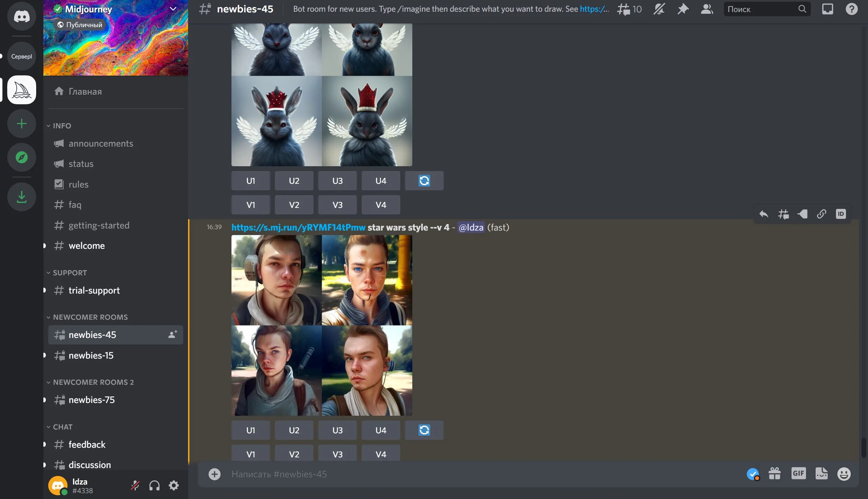Switch to the announcements channel
Image resolution: width=868 pixels, height=499 pixels.
tap(101, 144)
